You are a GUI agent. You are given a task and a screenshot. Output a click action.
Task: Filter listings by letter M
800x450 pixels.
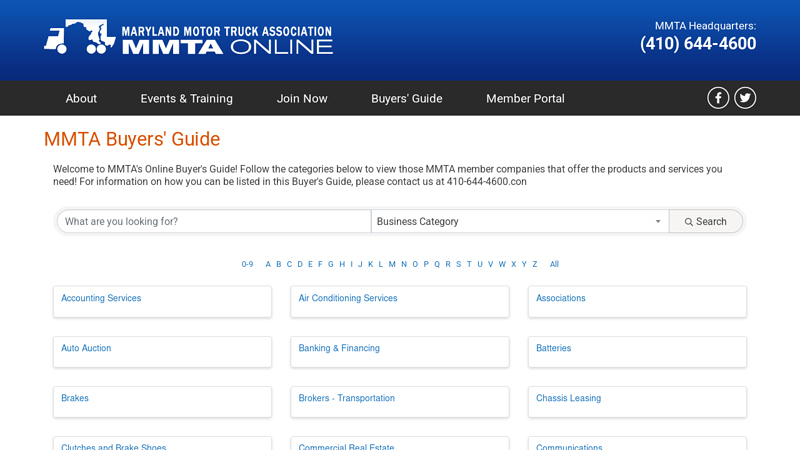pyautogui.click(x=392, y=264)
